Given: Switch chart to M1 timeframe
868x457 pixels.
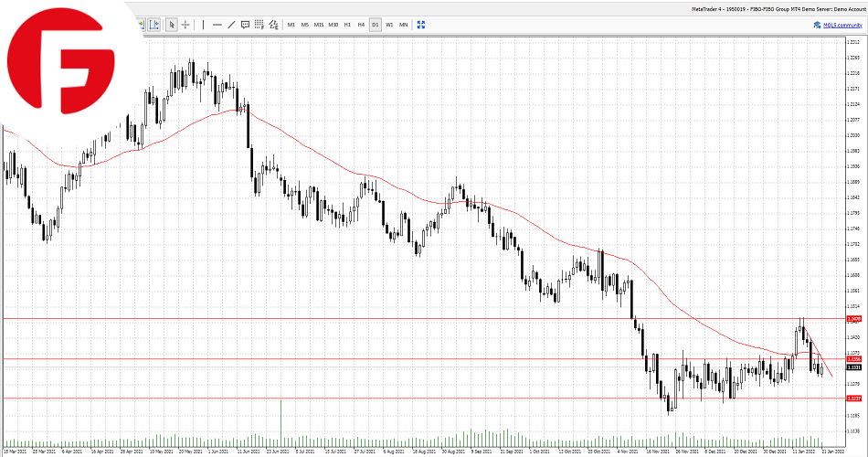Looking at the screenshot, I should [291, 25].
